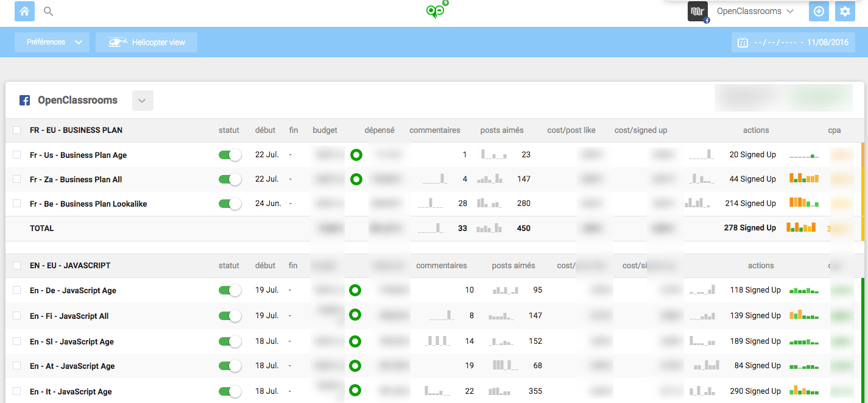Sort Business Plan group by statut column

[229, 130]
